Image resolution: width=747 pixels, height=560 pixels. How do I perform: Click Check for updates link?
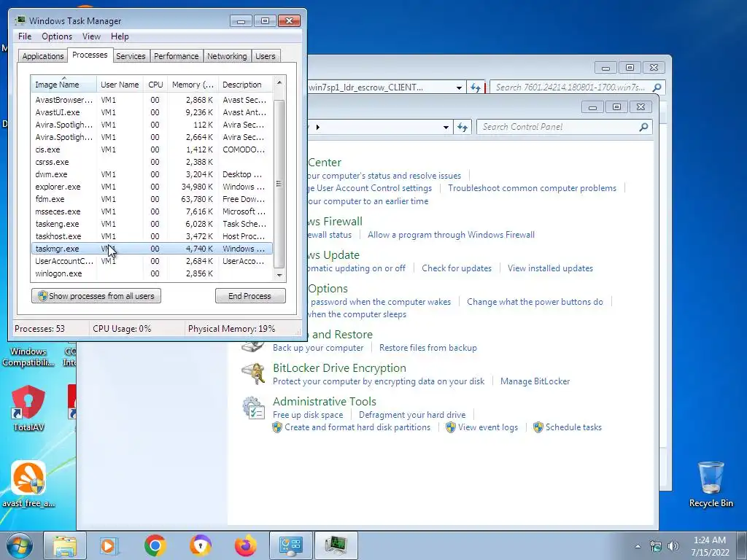[x=457, y=268]
